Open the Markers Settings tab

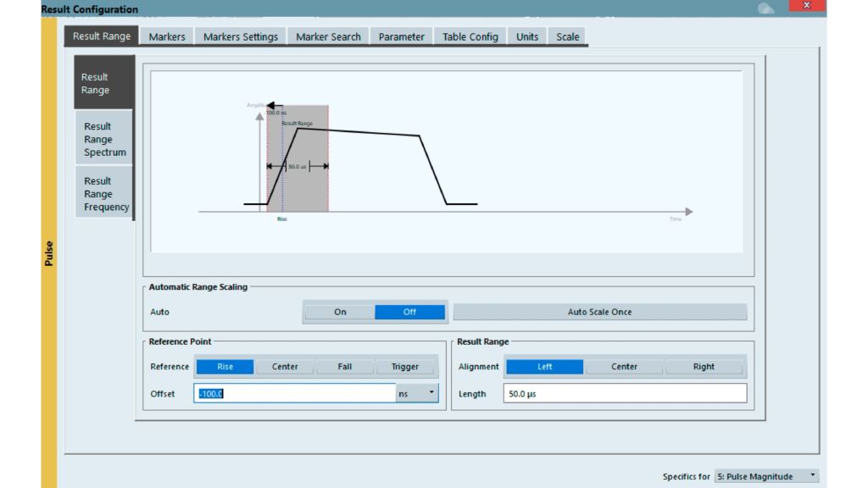[239, 36]
